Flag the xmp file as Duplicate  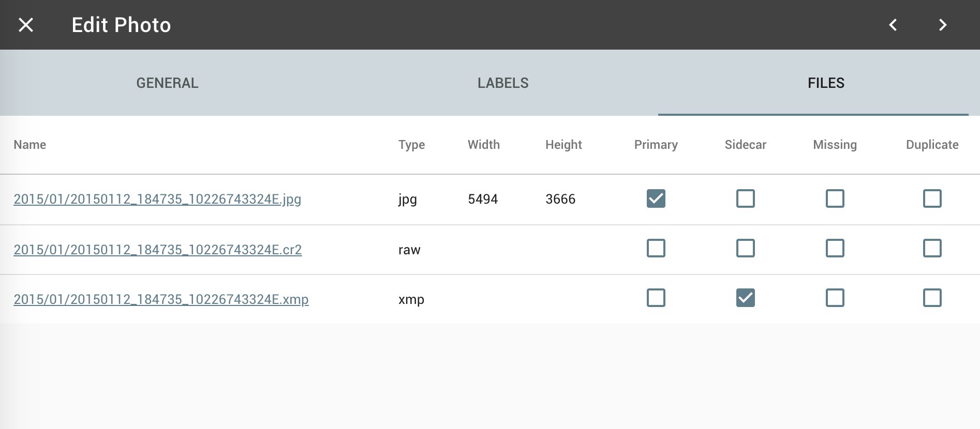(932, 298)
